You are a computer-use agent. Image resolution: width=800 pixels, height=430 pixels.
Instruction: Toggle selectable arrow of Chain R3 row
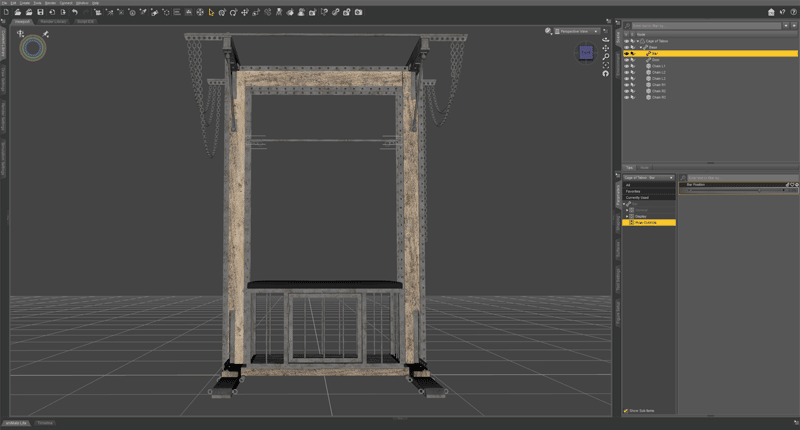633,97
